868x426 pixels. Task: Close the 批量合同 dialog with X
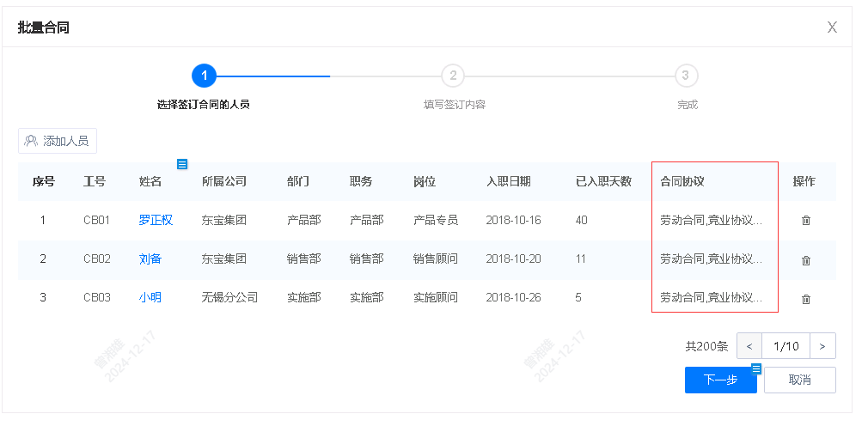(x=832, y=27)
